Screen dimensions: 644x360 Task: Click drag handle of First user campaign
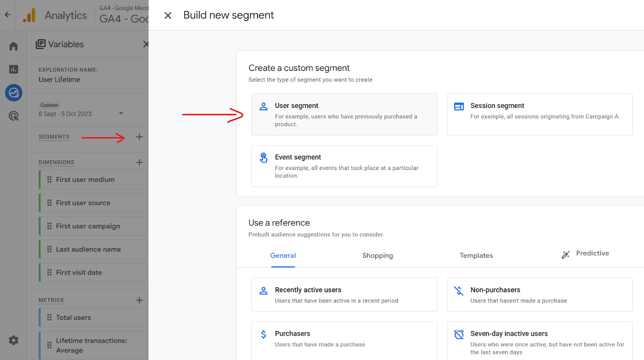pyautogui.click(x=49, y=226)
